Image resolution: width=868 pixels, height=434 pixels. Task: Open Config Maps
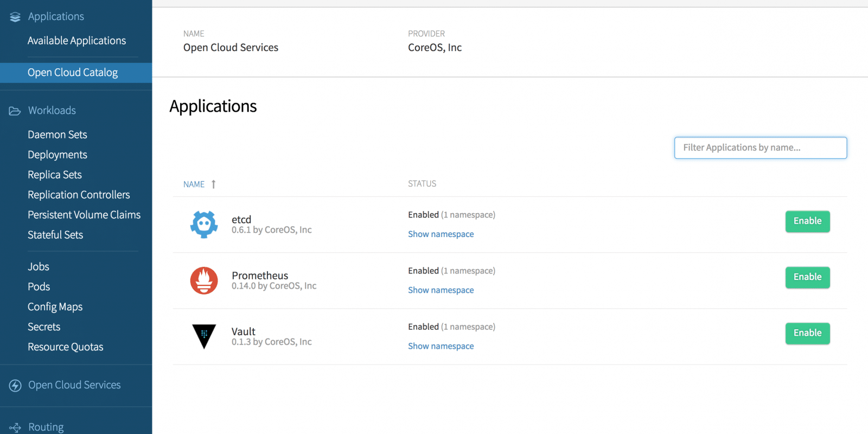tap(55, 307)
